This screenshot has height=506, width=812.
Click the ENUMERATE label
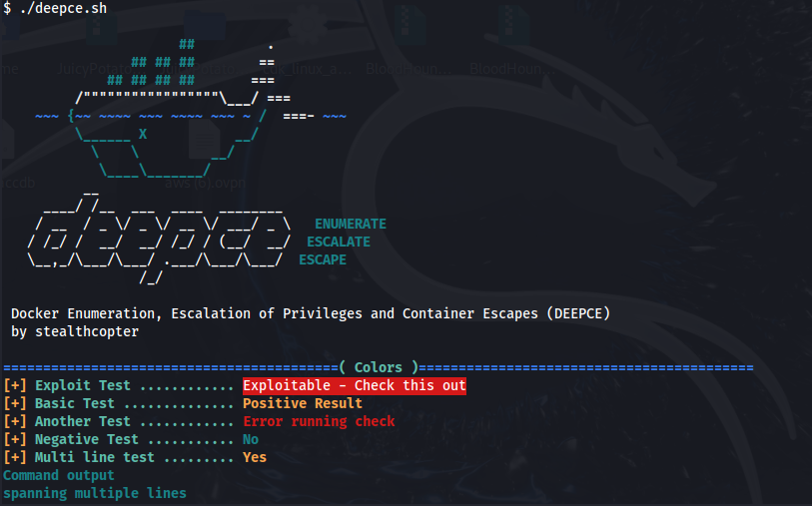click(350, 224)
